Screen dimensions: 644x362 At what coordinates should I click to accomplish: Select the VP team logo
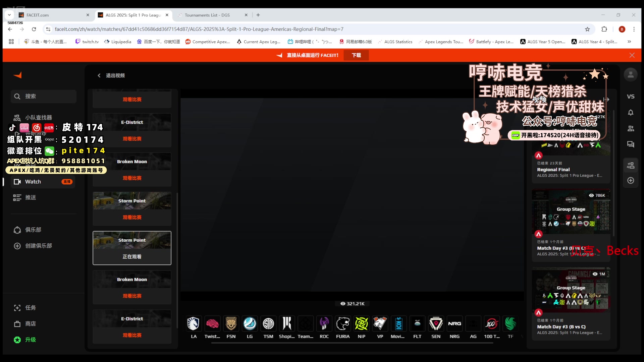380,324
